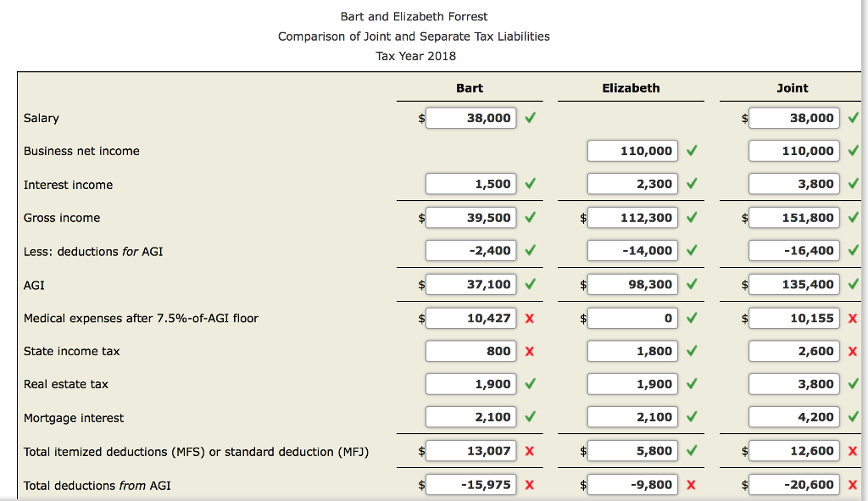Edit Elizabeth's Total deductions from AGI field
This screenshot has width=868, height=501.
tap(632, 485)
